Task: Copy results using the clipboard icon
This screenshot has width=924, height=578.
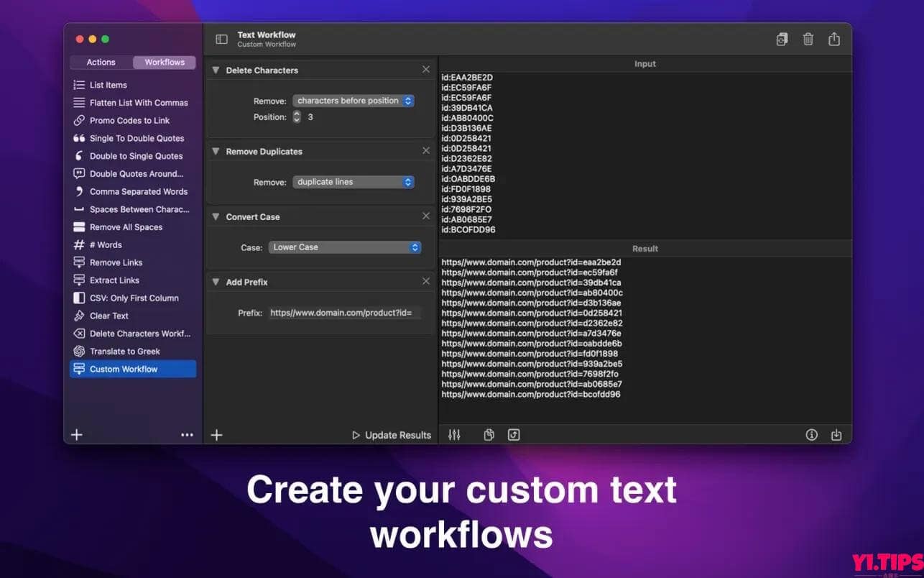Action: [489, 434]
